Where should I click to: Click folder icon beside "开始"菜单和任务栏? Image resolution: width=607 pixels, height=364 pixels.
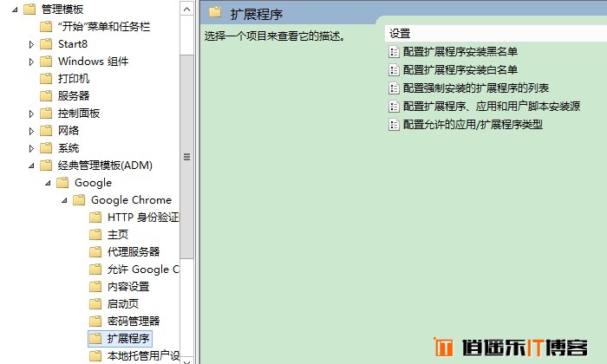coord(46,27)
